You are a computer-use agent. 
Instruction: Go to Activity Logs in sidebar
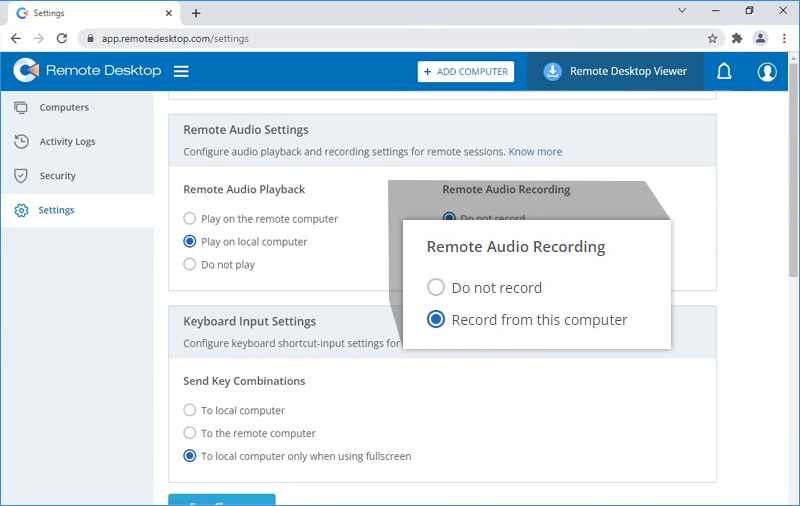67,141
